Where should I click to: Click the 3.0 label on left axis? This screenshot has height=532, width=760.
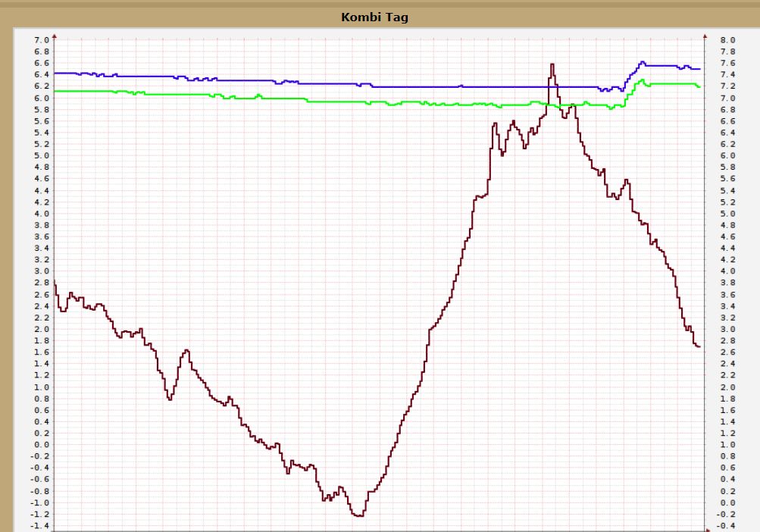pos(41,271)
